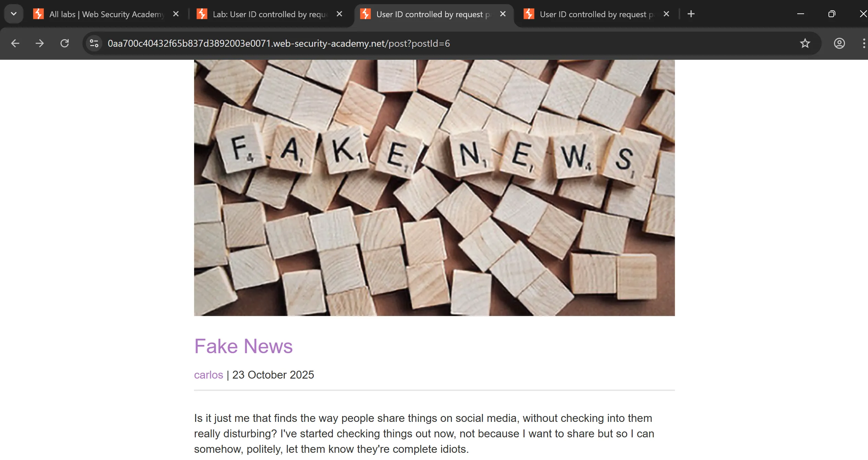Go forward to next page
Image resolution: width=868 pixels, height=460 pixels.
click(40, 43)
